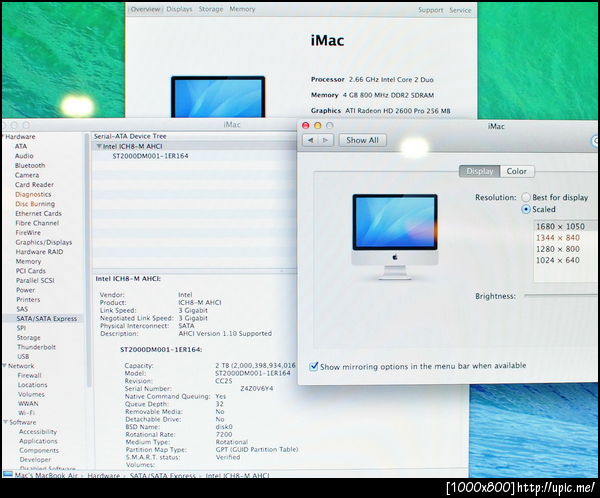Select PCI Cards in the sidebar
This screenshot has width=600, height=498.
click(x=31, y=271)
